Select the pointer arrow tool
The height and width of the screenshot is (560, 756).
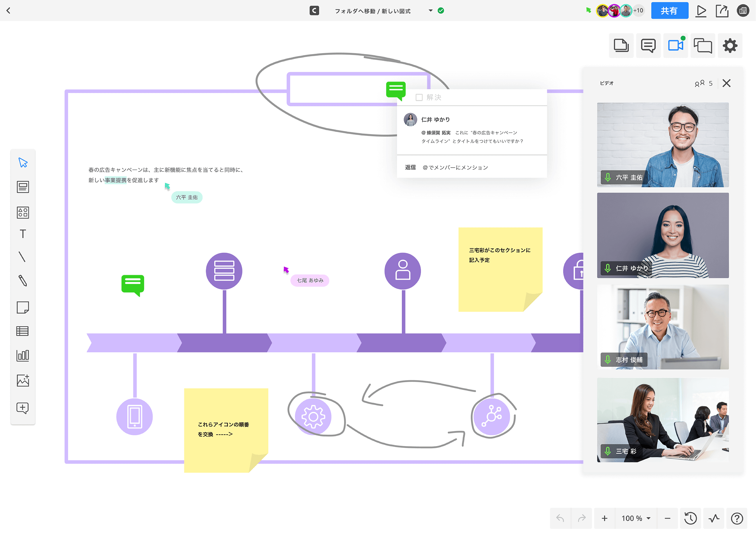[x=23, y=163]
